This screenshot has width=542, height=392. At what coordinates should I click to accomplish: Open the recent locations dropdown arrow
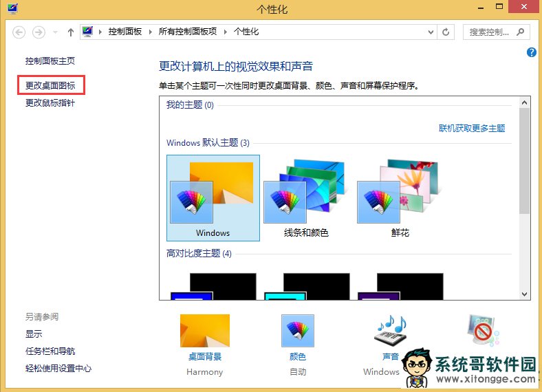55,32
